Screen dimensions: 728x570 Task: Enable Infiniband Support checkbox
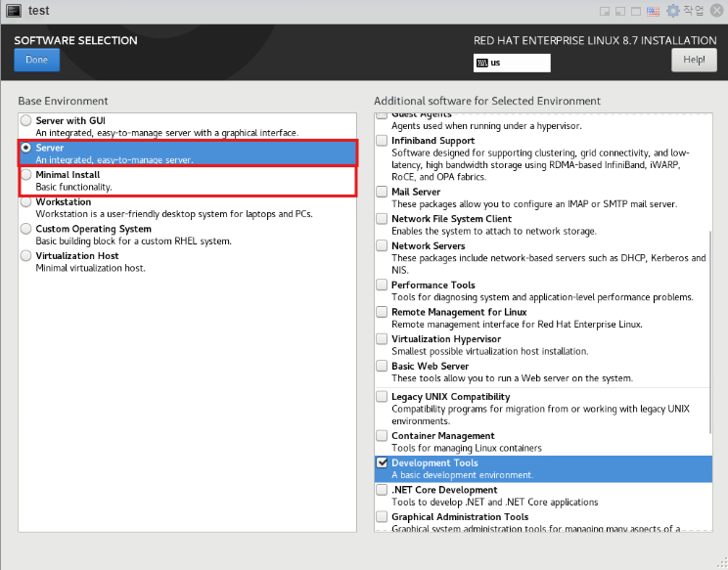tap(382, 140)
